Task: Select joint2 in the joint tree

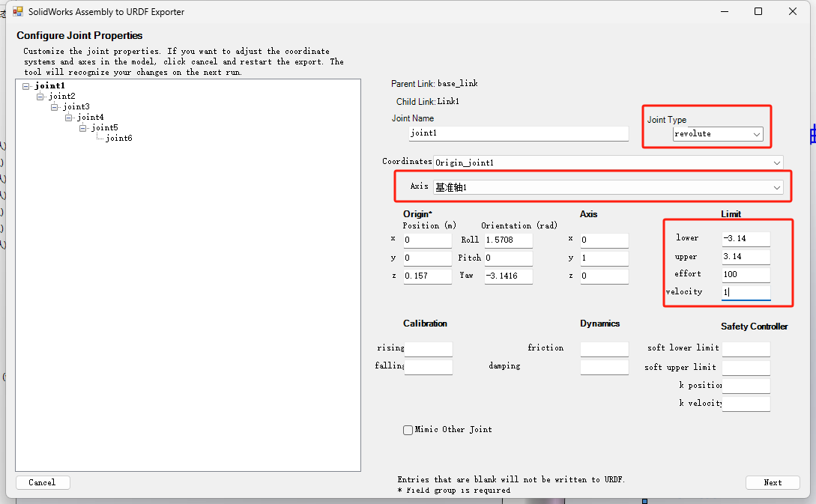Action: (x=62, y=96)
